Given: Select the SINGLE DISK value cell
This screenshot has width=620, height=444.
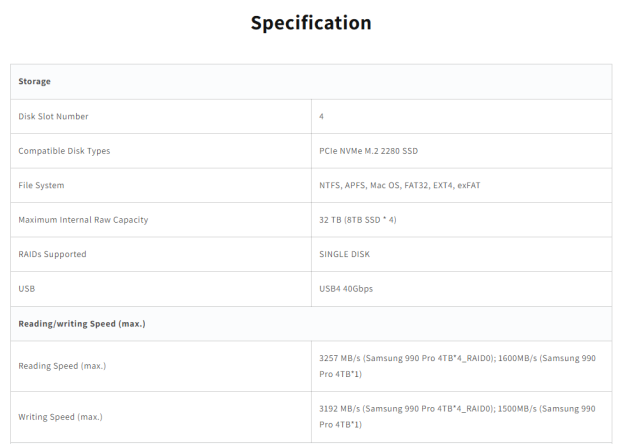Looking at the screenshot, I should coord(345,254).
